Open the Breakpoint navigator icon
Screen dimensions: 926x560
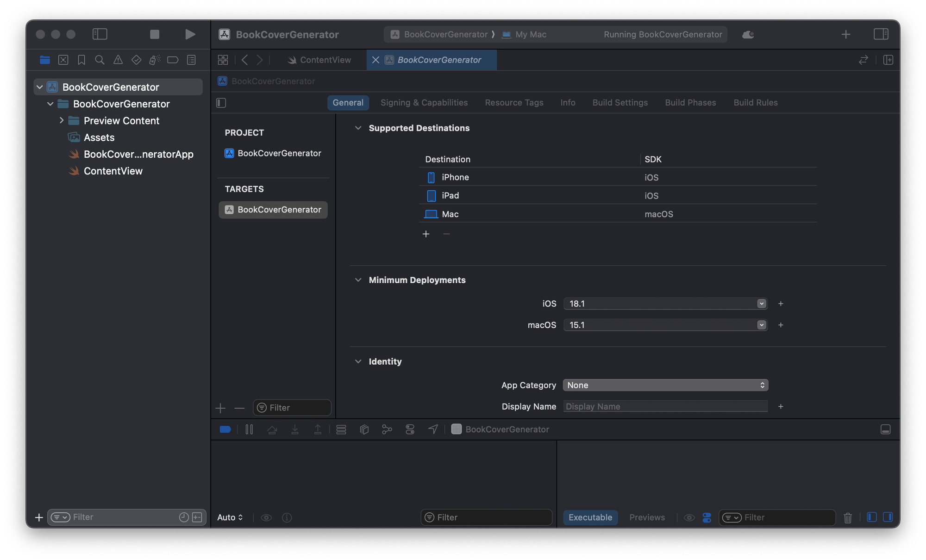click(173, 60)
